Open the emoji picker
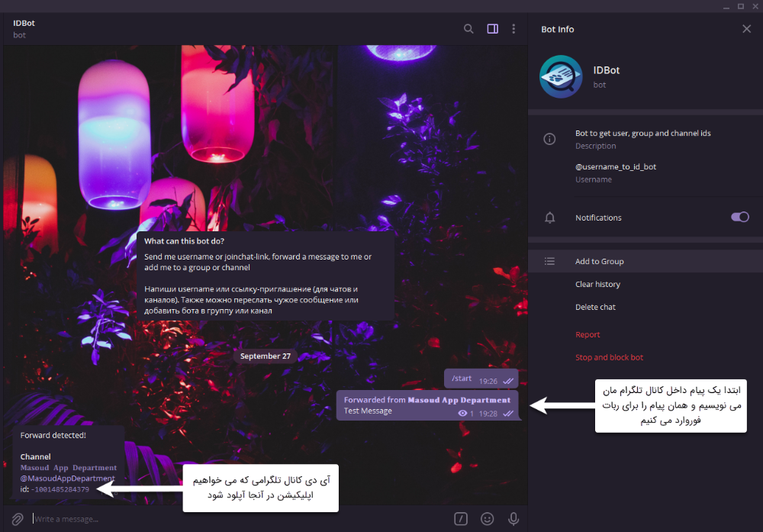This screenshot has height=532, width=763. [487, 519]
